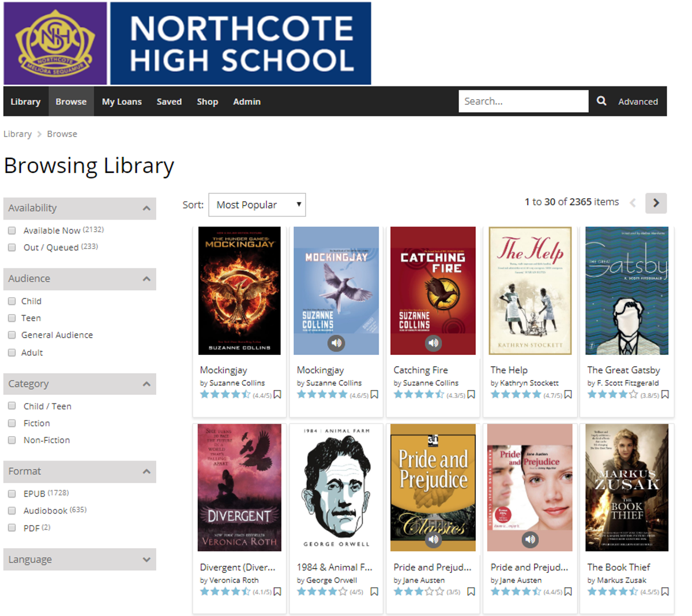Go to previous results page arrow
This screenshot has width=692, height=616.
633,203
